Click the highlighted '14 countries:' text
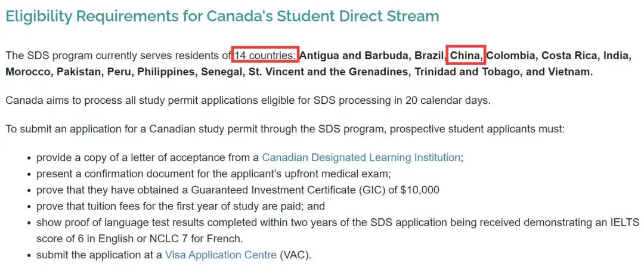Viewport: 644px width, 272px height. coord(266,56)
